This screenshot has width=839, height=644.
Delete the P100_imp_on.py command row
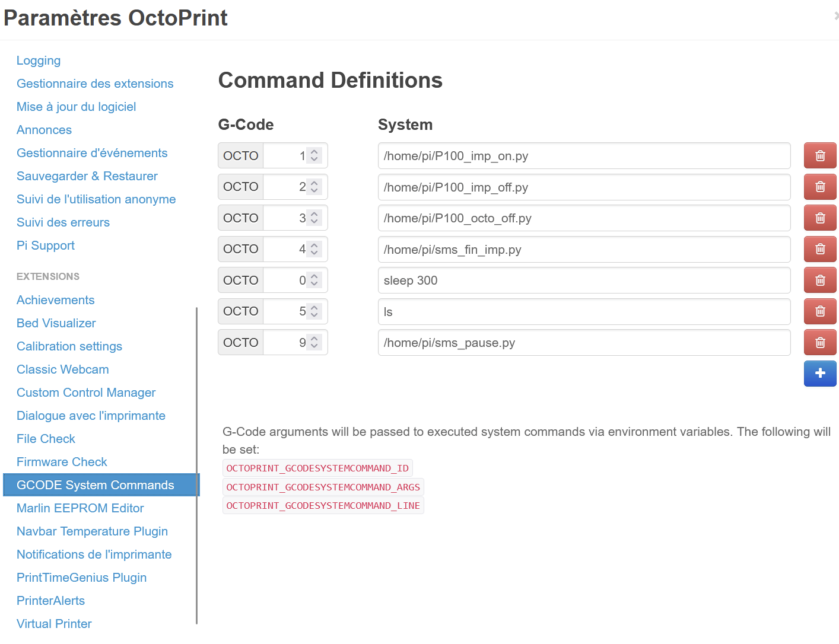(x=819, y=156)
